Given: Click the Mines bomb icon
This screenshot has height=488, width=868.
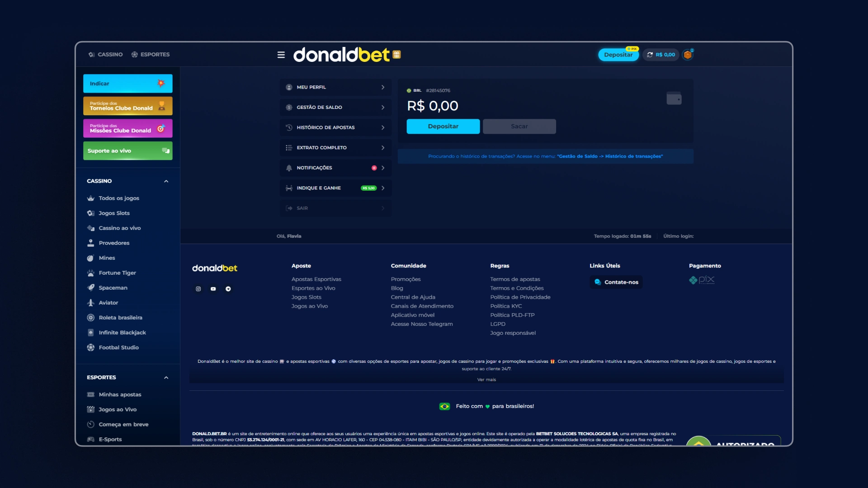Looking at the screenshot, I should (x=91, y=258).
